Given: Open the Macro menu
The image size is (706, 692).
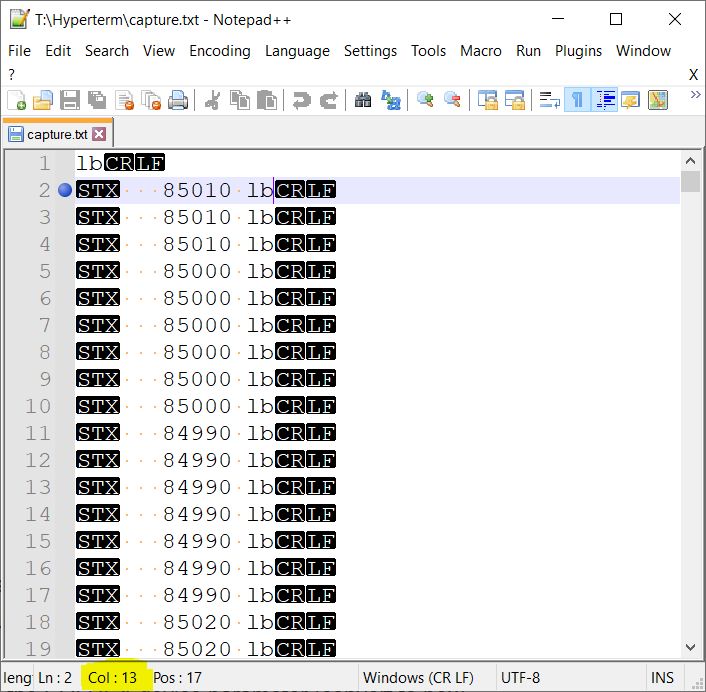Looking at the screenshot, I should click(x=480, y=51).
